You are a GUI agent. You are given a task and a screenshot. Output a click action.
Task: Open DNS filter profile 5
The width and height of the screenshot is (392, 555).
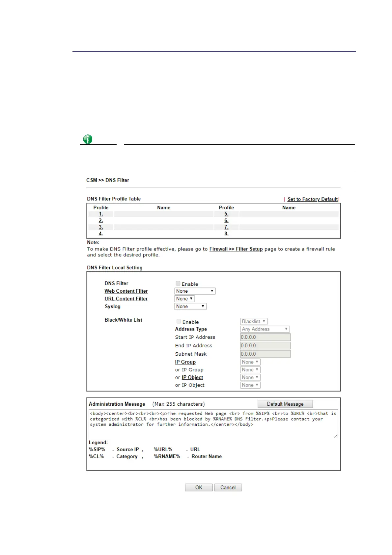pos(226,214)
